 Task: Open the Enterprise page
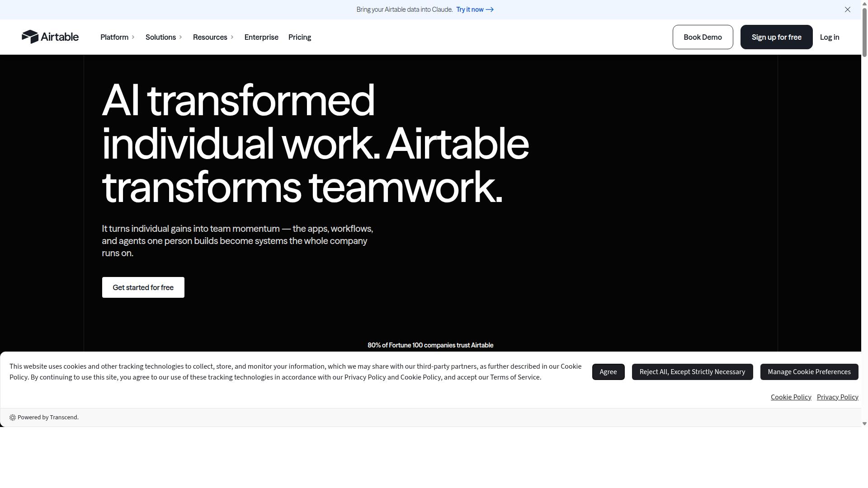click(261, 37)
